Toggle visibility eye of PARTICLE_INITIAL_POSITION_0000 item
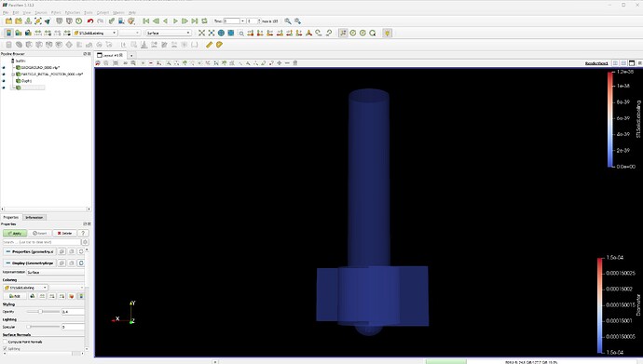Viewport: 643px width, 364px height. [4, 74]
